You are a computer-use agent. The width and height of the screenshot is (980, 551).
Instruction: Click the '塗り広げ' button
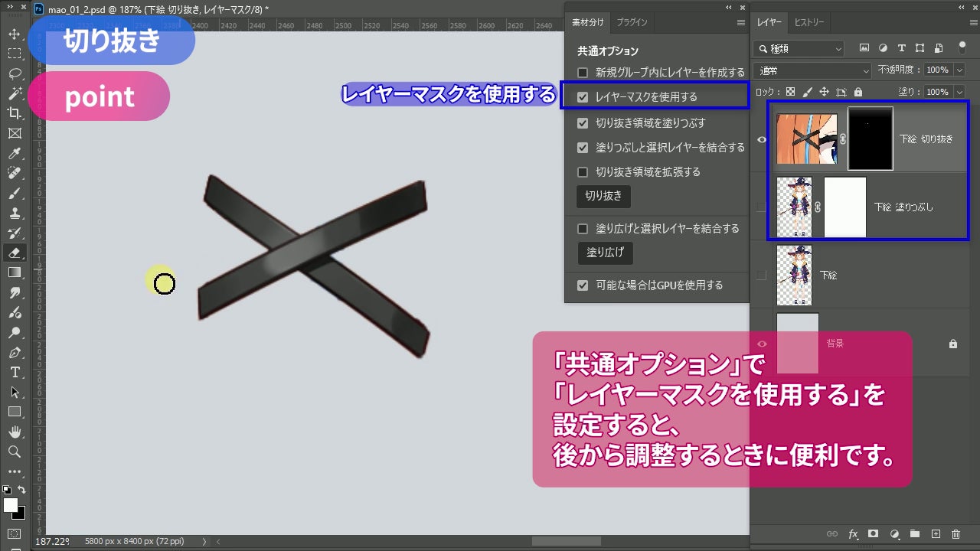[605, 253]
